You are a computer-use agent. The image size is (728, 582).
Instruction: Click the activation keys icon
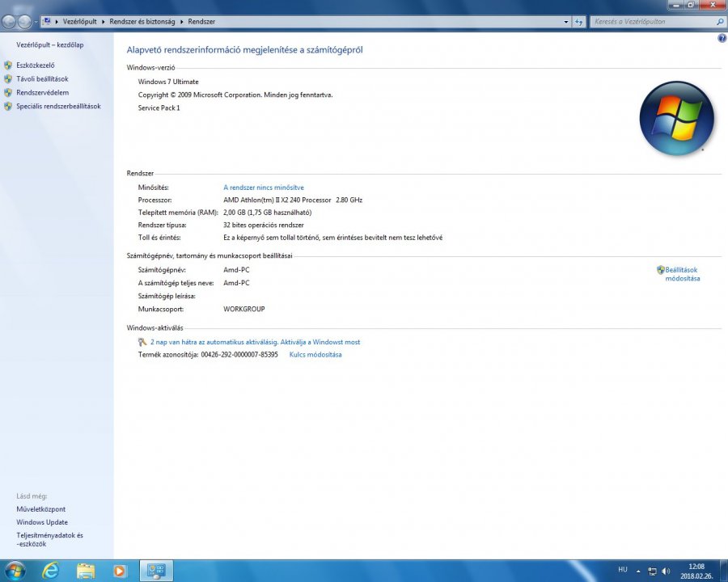pyautogui.click(x=142, y=342)
